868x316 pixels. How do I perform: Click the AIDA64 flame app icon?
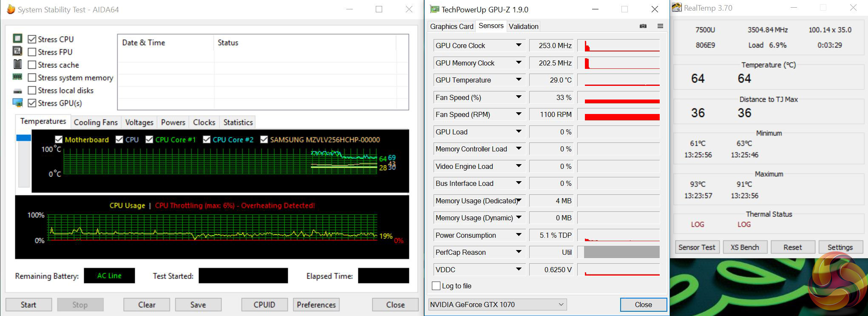click(11, 9)
